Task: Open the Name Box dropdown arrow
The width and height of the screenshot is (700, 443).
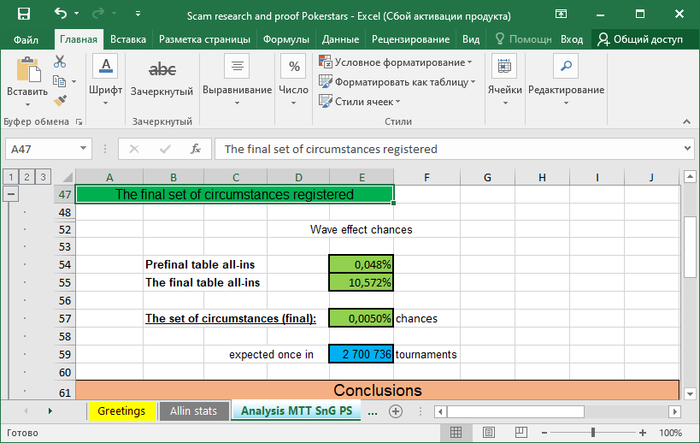Action: (x=83, y=149)
